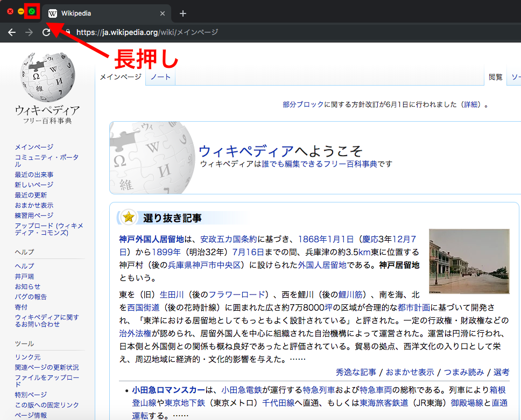
Task: Click the バグの報告 sidebar link
Action: (31, 297)
